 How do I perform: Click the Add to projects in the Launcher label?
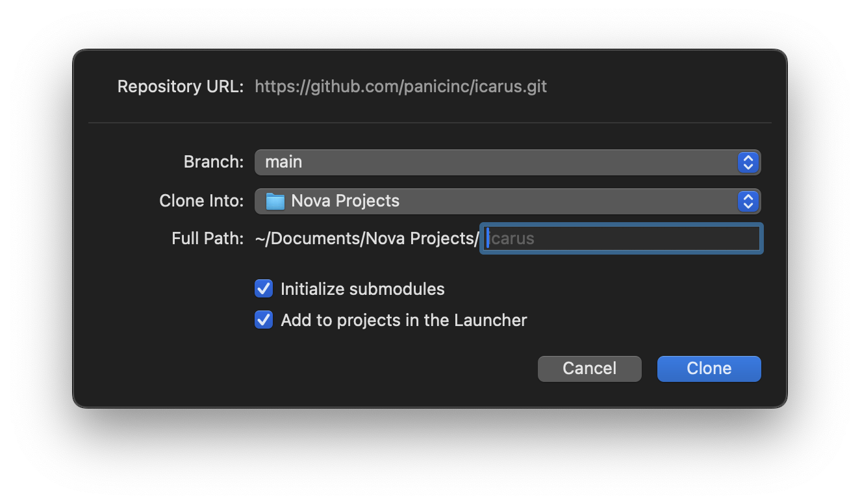click(x=404, y=320)
